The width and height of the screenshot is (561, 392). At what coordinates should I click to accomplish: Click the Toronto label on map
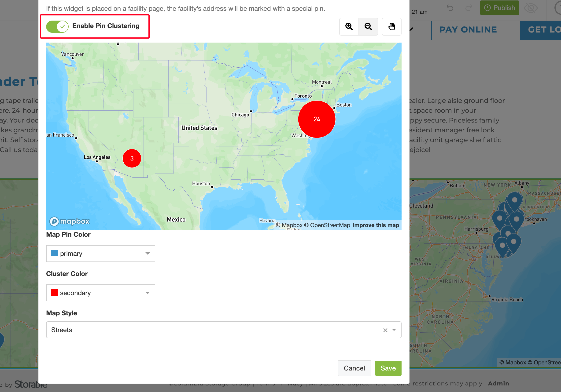[303, 96]
